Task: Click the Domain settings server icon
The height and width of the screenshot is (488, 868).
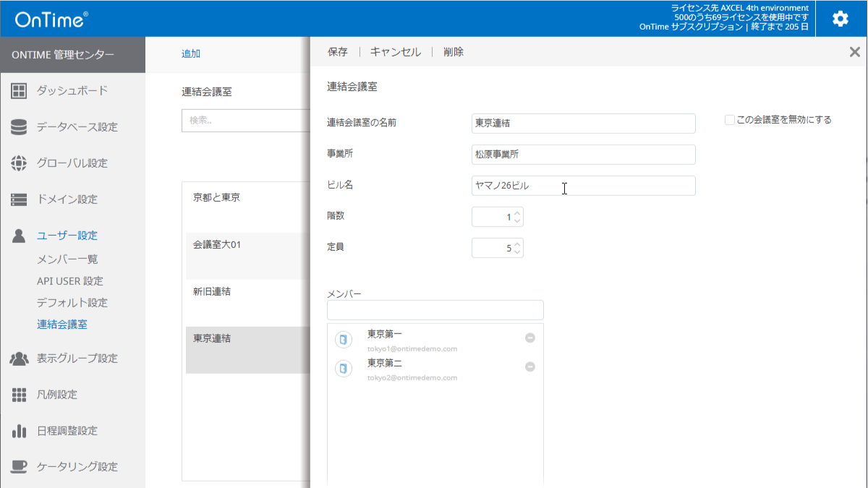Action: pos(19,200)
